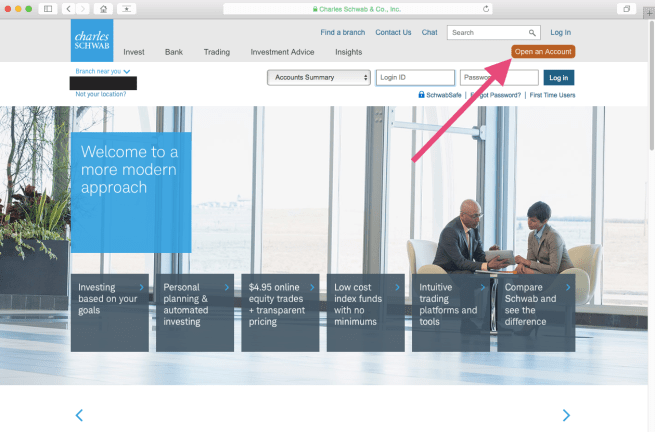Toggle the Safari sidebar icon

pyautogui.click(x=47, y=8)
